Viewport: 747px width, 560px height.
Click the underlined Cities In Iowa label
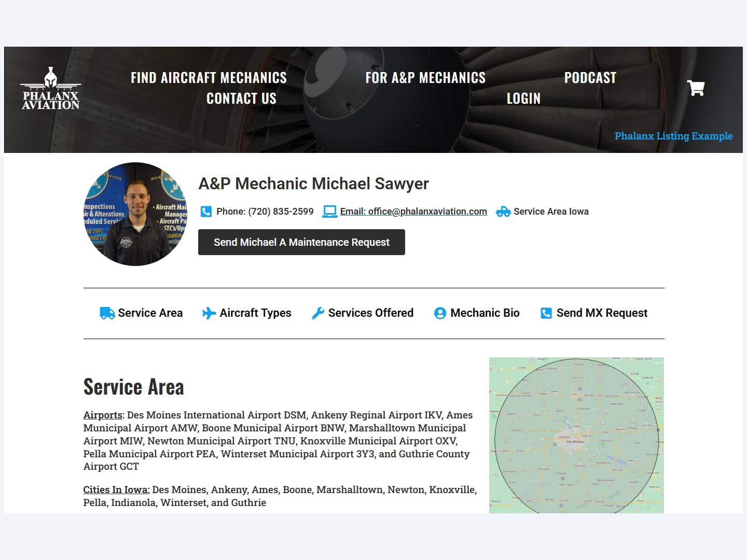(116, 489)
